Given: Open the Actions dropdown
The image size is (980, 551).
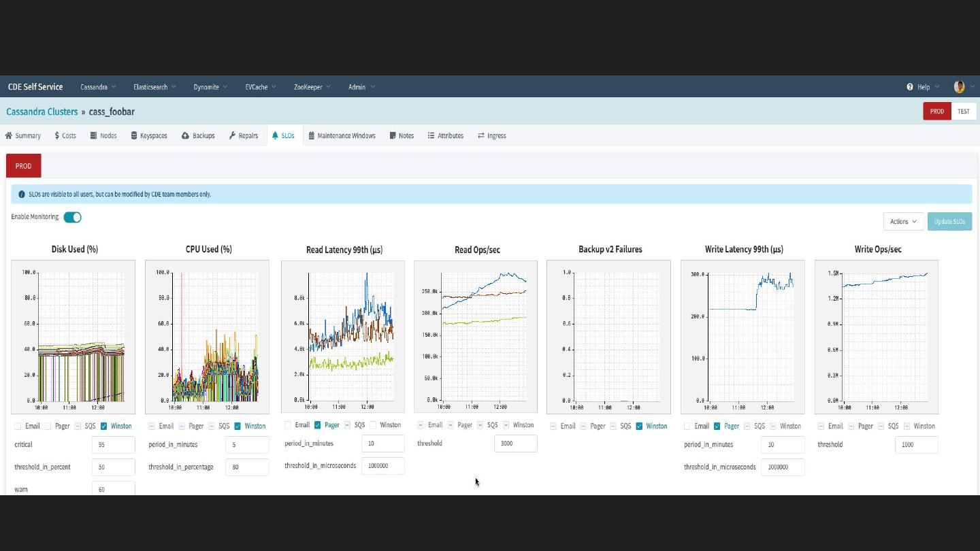Looking at the screenshot, I should (x=903, y=221).
